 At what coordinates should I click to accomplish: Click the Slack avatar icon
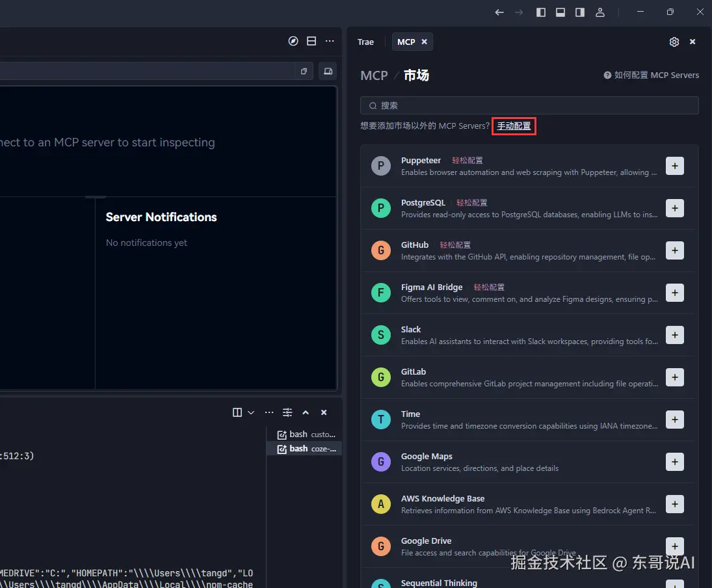pos(381,335)
